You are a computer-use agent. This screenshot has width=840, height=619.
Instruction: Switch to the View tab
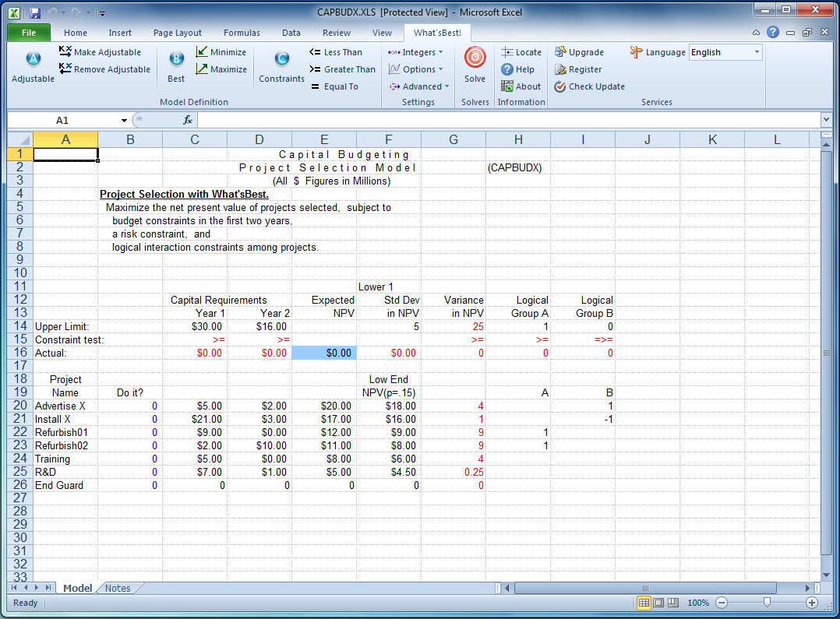pos(382,33)
